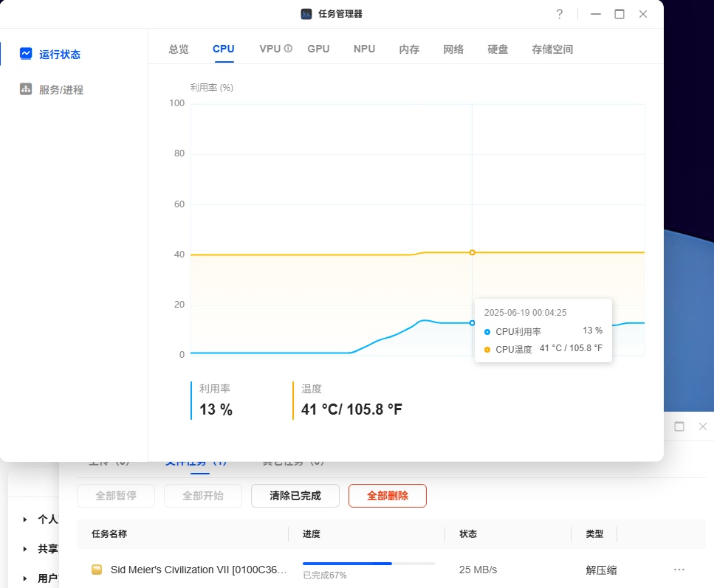714x588 pixels.
Task: Close the background task list window
Action: click(703, 426)
